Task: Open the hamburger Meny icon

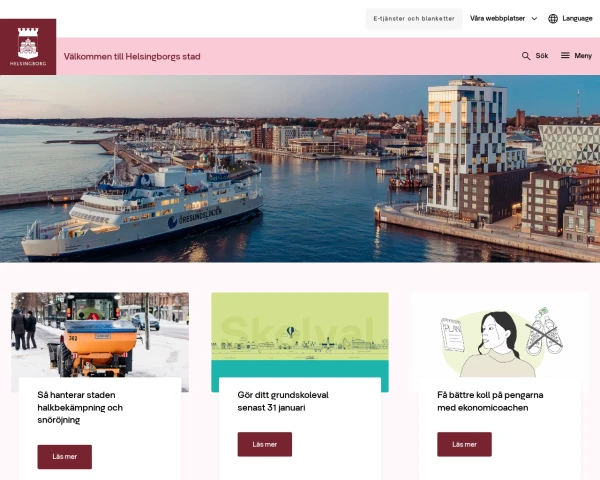Action: pos(565,56)
